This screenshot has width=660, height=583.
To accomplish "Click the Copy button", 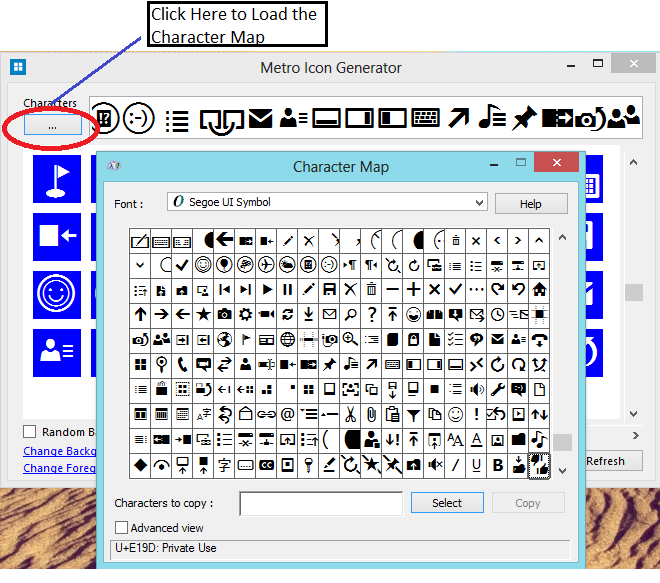I will click(x=528, y=503).
